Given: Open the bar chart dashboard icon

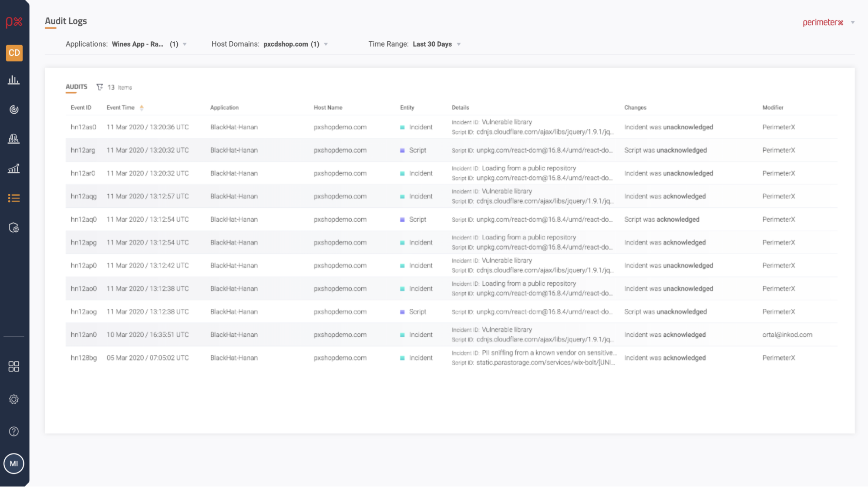Looking at the screenshot, I should tap(14, 80).
